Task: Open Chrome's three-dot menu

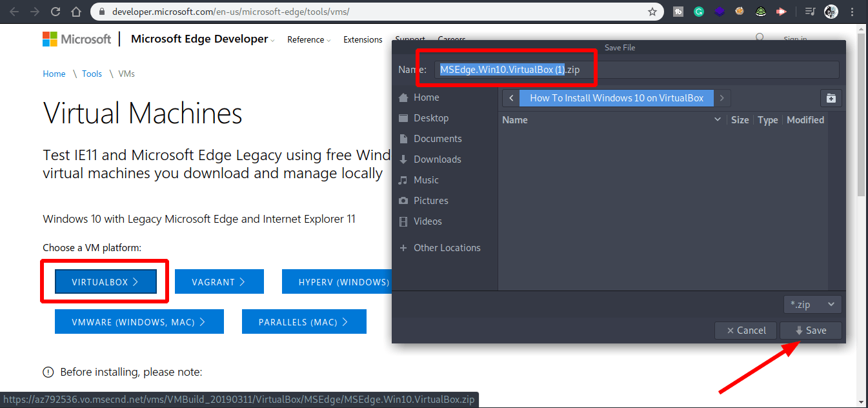Action: [x=853, y=12]
